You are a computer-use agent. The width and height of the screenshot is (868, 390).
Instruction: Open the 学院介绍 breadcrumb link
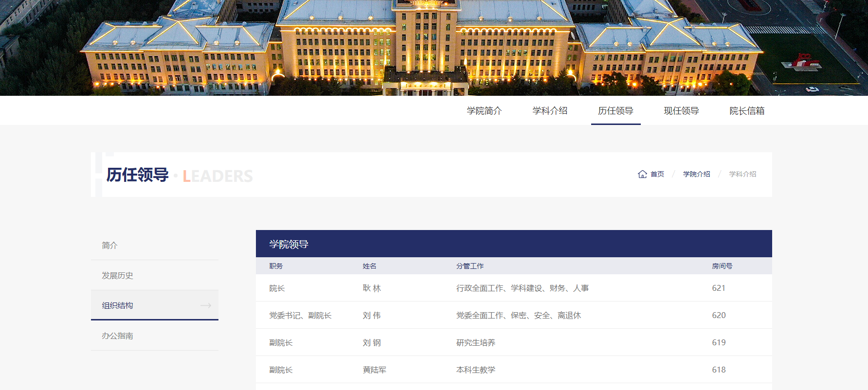(696, 174)
